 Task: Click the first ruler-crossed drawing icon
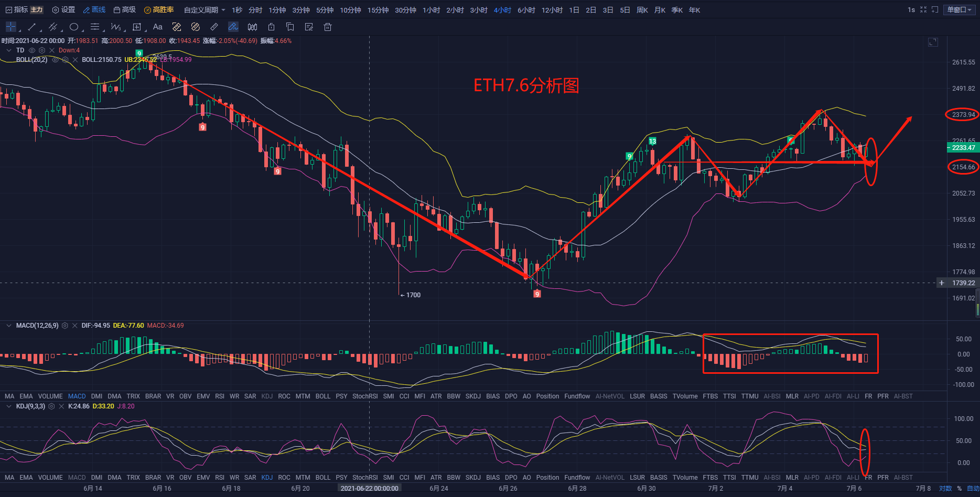coord(177,27)
